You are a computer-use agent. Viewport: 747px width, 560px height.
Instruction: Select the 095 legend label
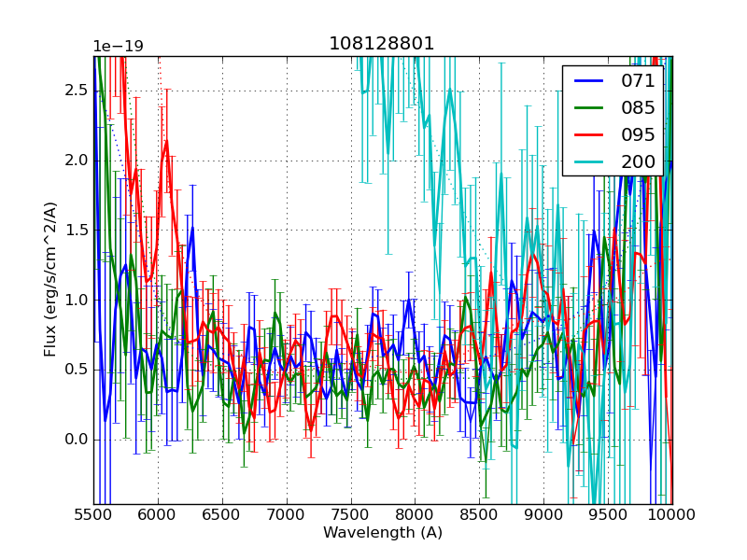(639, 135)
